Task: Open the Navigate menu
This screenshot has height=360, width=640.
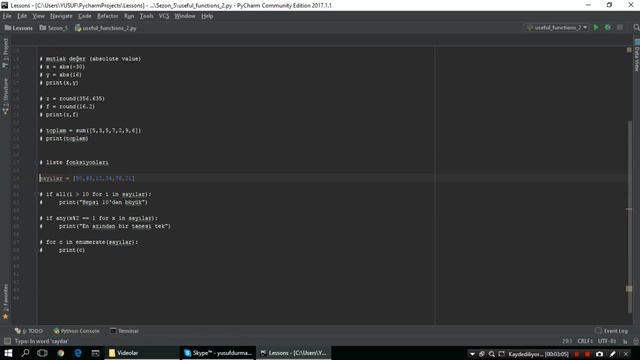Action: (61, 16)
